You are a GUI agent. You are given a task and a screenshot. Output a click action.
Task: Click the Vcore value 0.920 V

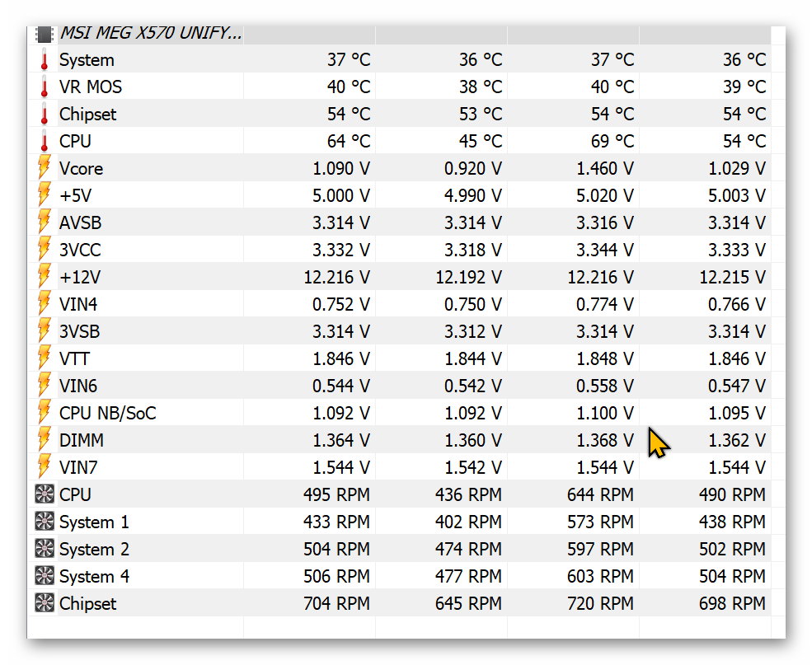tap(473, 168)
